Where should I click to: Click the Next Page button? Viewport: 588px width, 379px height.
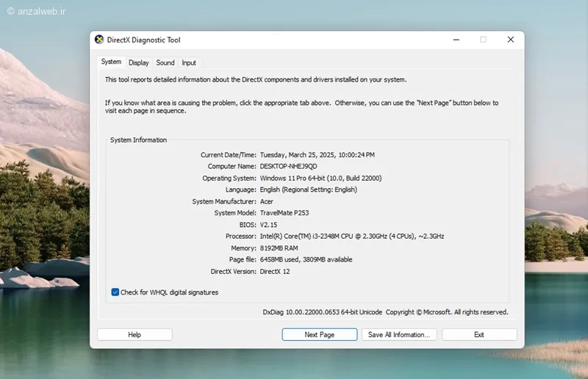320,334
